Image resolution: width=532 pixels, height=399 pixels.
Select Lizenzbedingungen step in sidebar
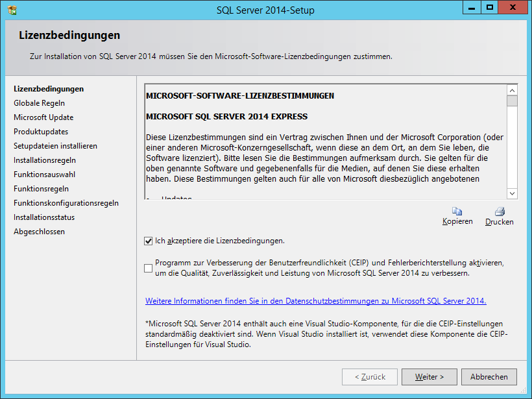coord(49,89)
